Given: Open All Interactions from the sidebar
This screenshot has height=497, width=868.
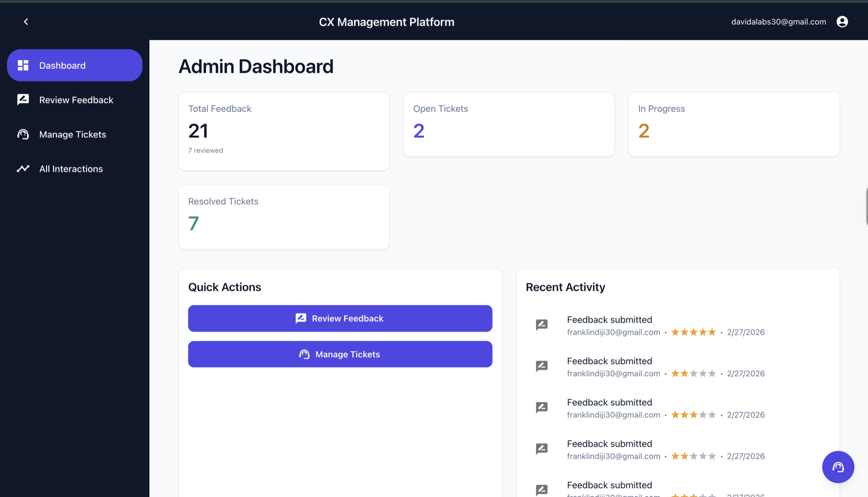Looking at the screenshot, I should tap(75, 169).
